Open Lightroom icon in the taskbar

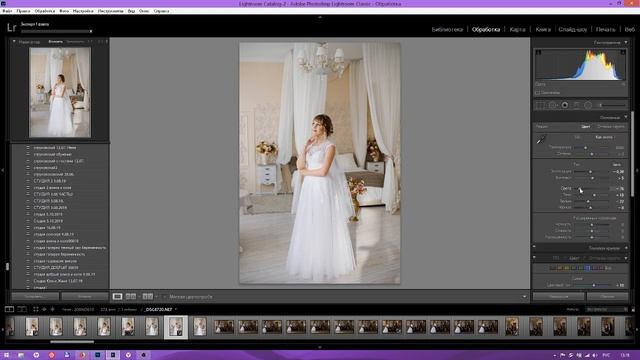113,355
